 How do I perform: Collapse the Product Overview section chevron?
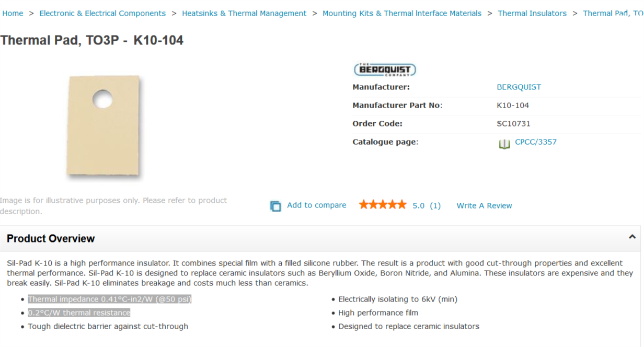click(x=632, y=237)
